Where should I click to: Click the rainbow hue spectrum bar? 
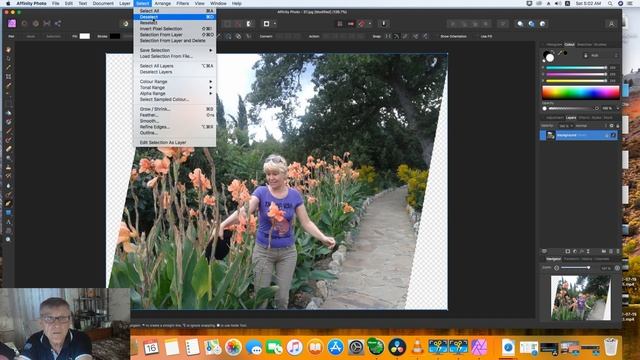click(x=580, y=93)
